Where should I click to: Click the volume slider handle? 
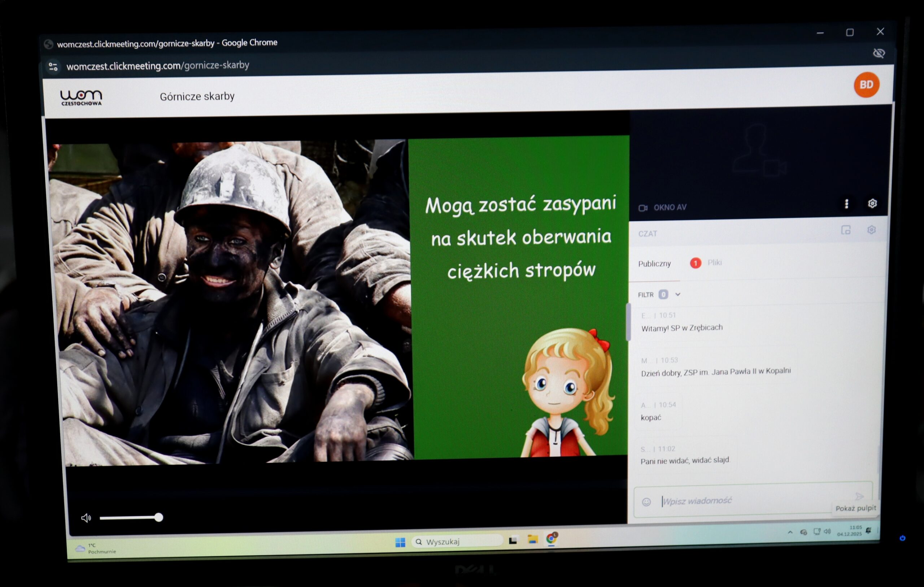pyautogui.click(x=158, y=518)
